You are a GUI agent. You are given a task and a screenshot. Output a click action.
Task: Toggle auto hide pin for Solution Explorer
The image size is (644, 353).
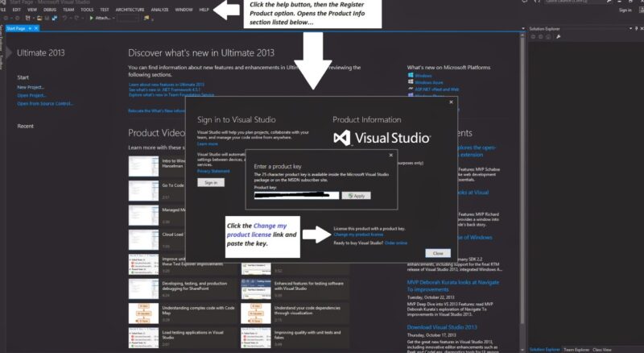[636, 28]
